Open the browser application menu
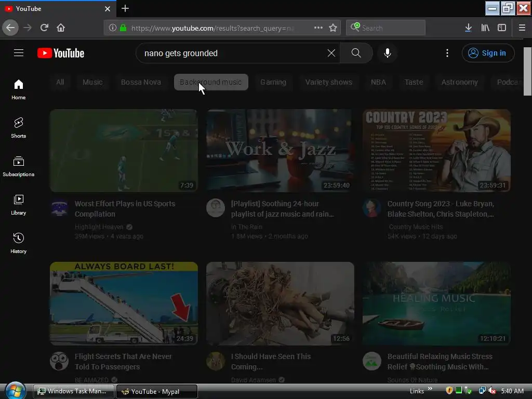Image resolution: width=532 pixels, height=399 pixels. tap(522, 28)
